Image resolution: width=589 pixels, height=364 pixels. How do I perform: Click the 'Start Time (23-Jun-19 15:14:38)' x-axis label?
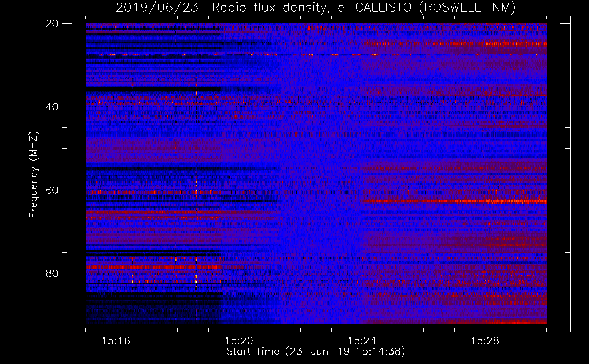(316, 352)
